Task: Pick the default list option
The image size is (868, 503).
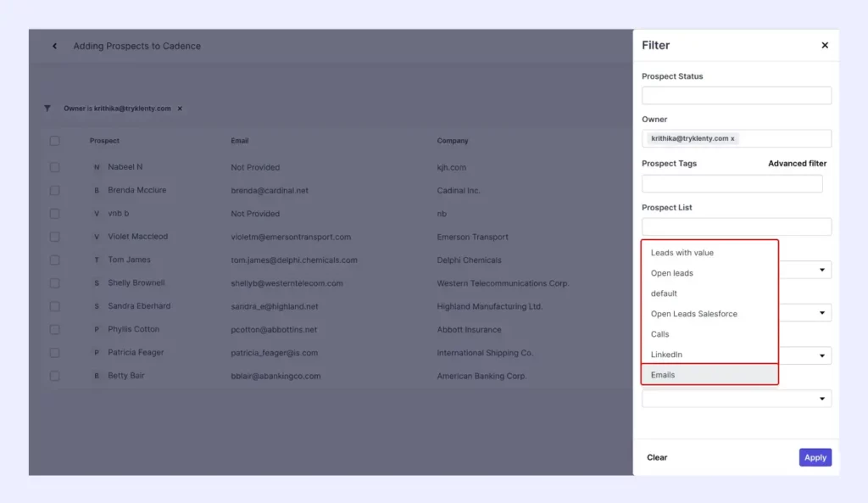Action: [x=709, y=293]
